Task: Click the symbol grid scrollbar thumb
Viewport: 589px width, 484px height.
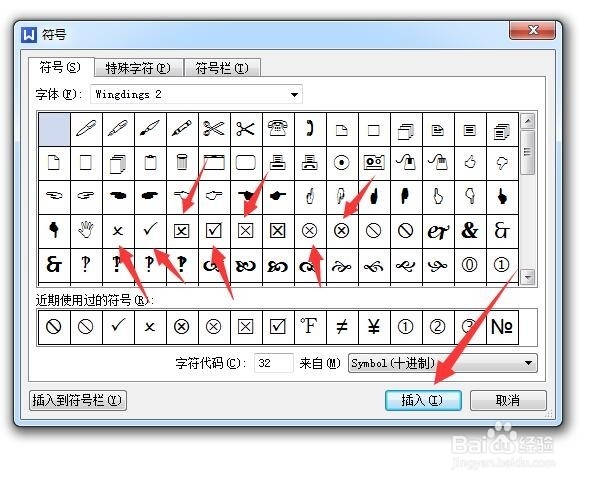Action: pos(528,152)
